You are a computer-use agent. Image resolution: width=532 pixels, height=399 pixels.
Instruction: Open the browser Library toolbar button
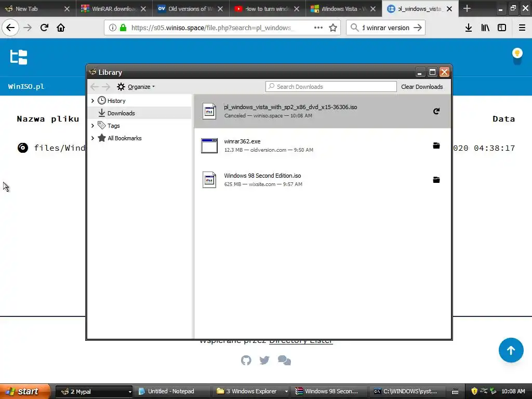485,28
